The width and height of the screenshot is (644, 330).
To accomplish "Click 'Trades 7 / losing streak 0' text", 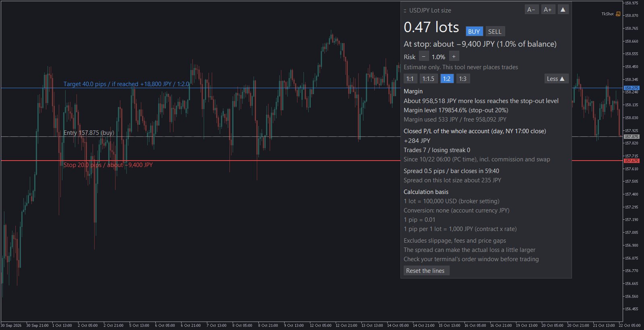I will [x=437, y=150].
